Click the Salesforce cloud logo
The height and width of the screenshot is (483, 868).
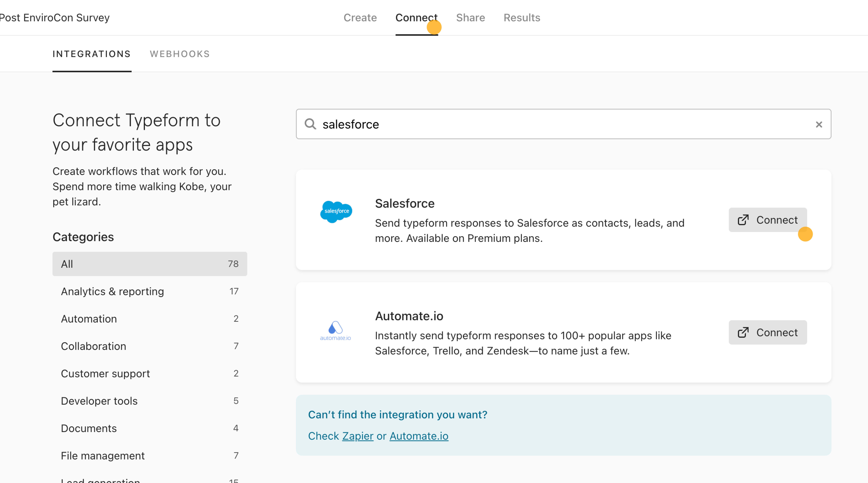tap(336, 211)
